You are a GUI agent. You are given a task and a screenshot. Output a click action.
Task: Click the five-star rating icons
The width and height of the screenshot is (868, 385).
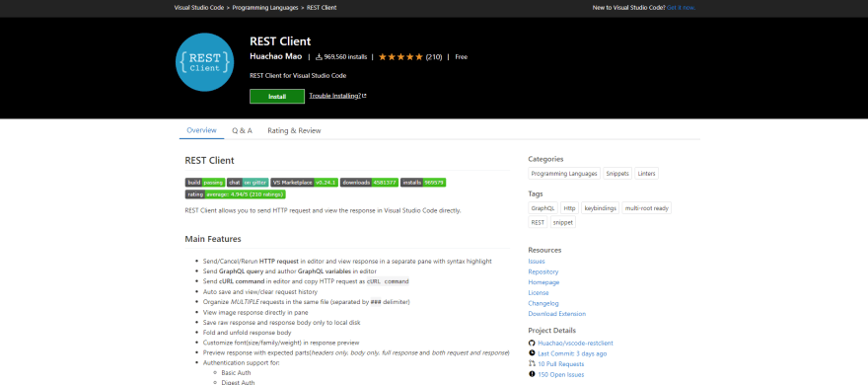[400, 56]
